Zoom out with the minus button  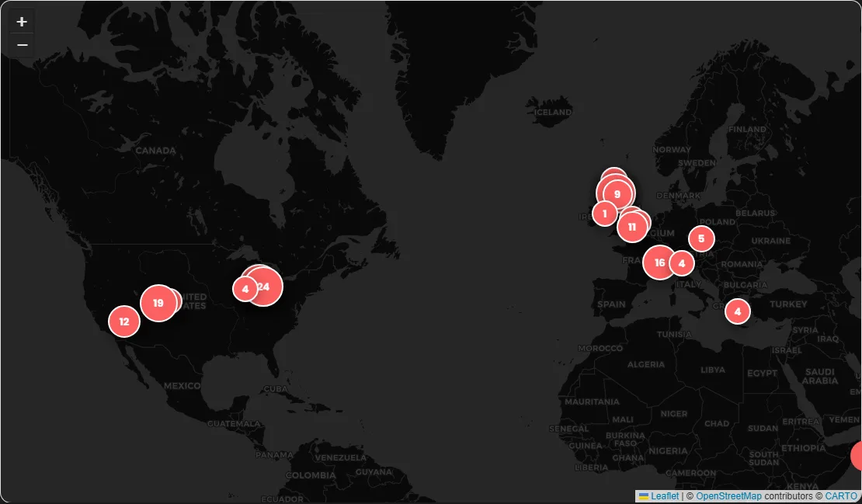tap(22, 45)
